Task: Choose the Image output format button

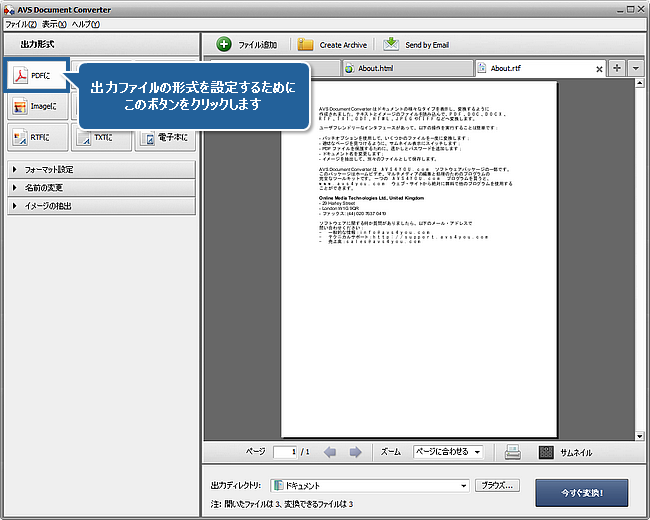Action: (38, 106)
